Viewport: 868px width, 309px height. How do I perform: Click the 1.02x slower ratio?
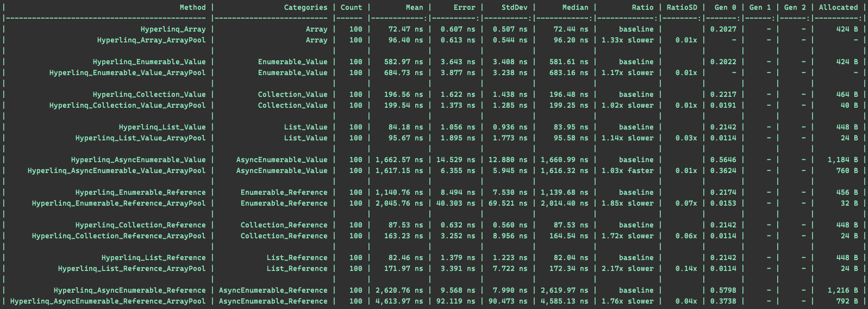coord(628,106)
